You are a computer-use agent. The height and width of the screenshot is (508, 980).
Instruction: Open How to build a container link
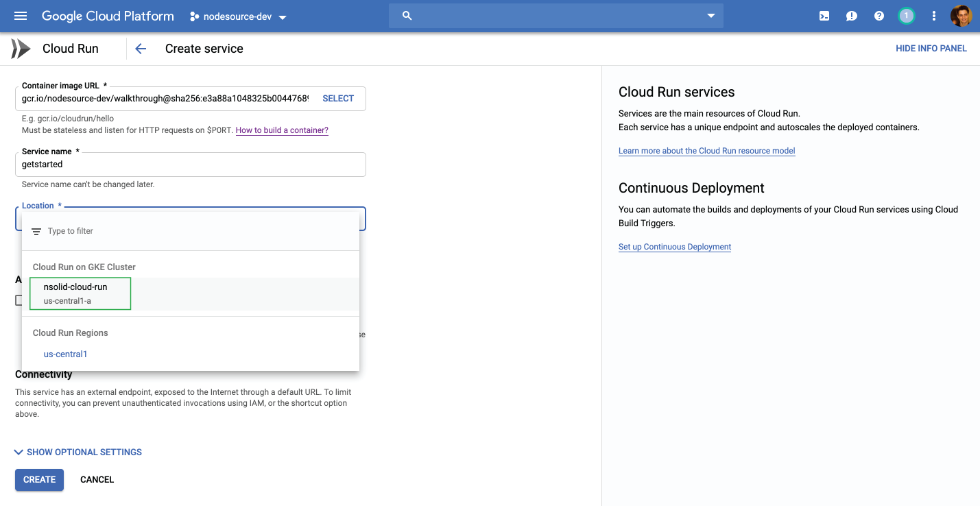[x=282, y=130]
